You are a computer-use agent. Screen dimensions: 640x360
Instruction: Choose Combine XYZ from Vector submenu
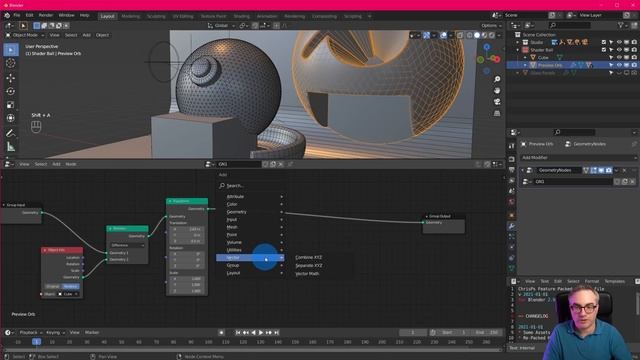point(309,258)
